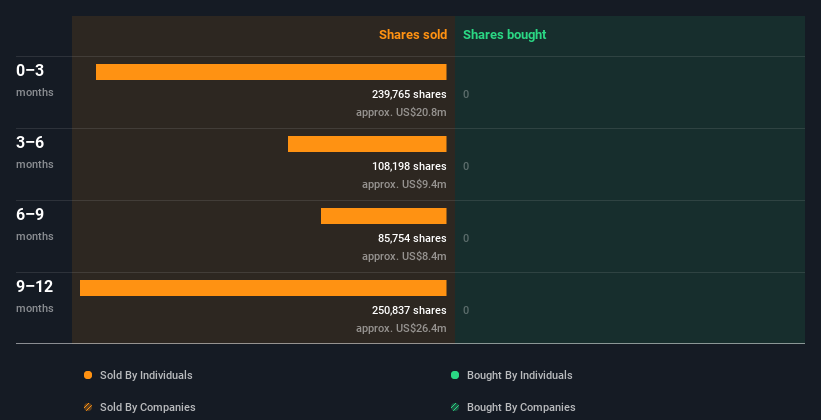Click the Shares sold column header
This screenshot has height=420, width=821.
coord(412,35)
